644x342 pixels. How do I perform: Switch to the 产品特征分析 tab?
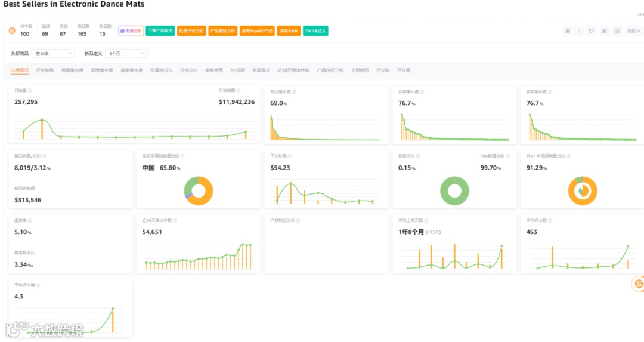[x=330, y=70]
